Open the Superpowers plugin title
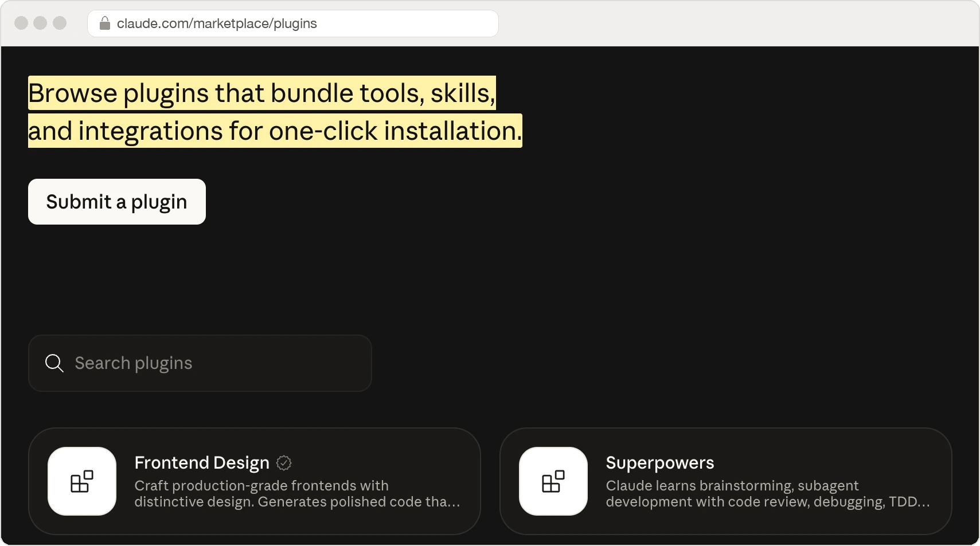The width and height of the screenshot is (980, 546). [x=660, y=463]
